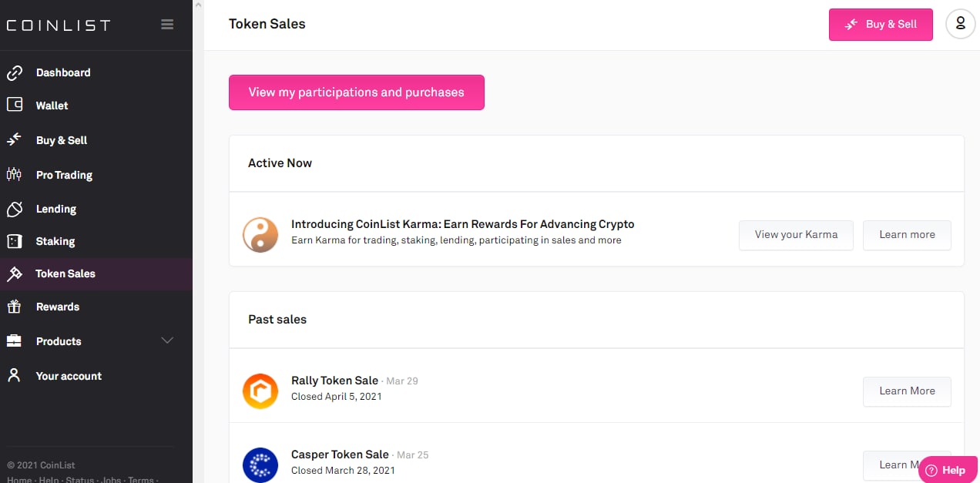Click View my participations and purchases
Viewport: 980px width, 483px height.
[x=357, y=92]
